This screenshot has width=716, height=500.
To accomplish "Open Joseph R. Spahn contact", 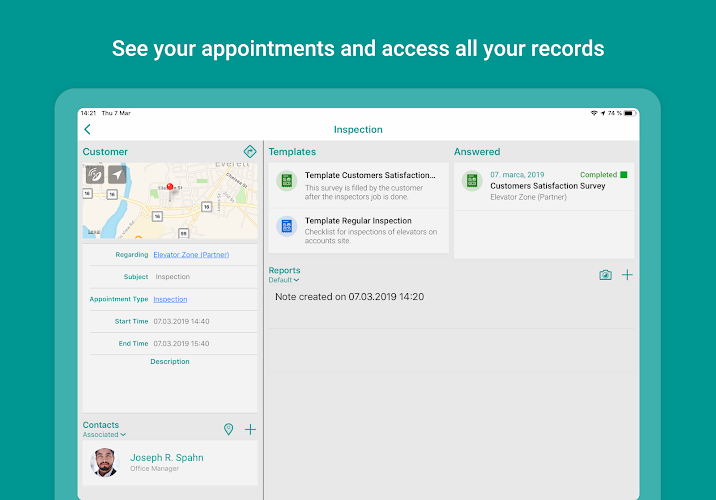I will [170, 463].
